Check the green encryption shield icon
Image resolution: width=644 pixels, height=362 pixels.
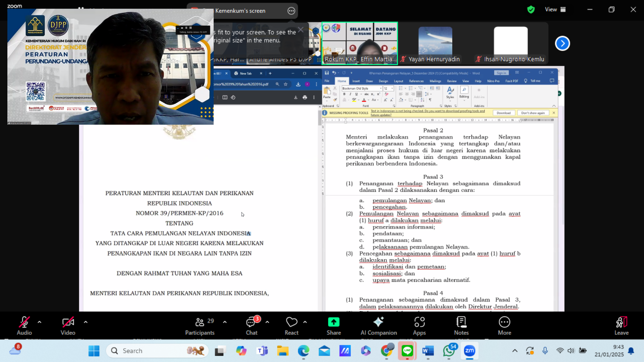click(x=531, y=9)
